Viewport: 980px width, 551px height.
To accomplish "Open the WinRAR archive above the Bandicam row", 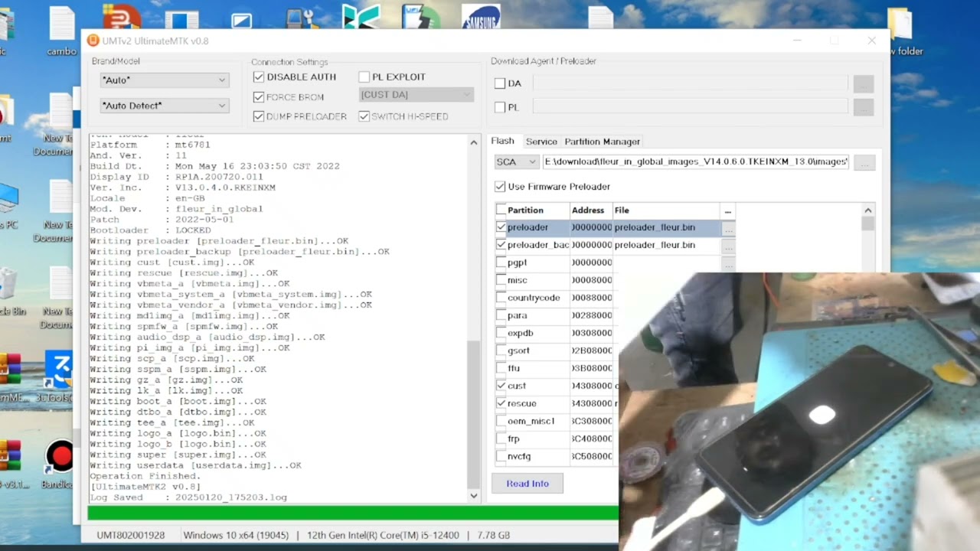I will [x=10, y=375].
